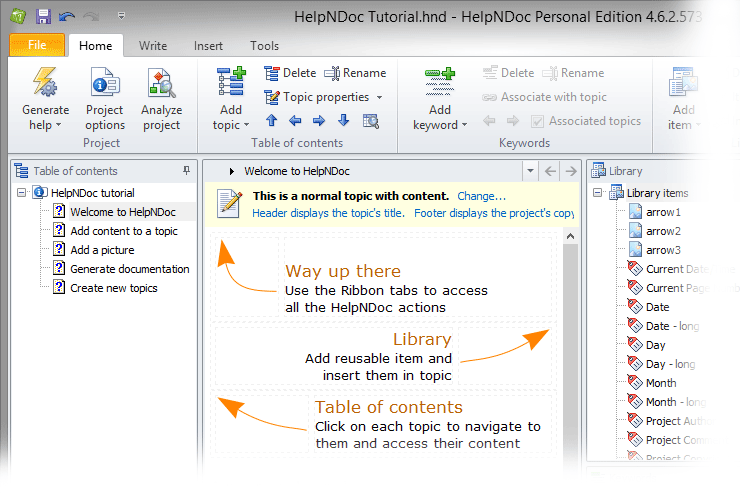Screen dimensions: 740x500
Task: Click the Add item library icon
Action: click(x=682, y=82)
